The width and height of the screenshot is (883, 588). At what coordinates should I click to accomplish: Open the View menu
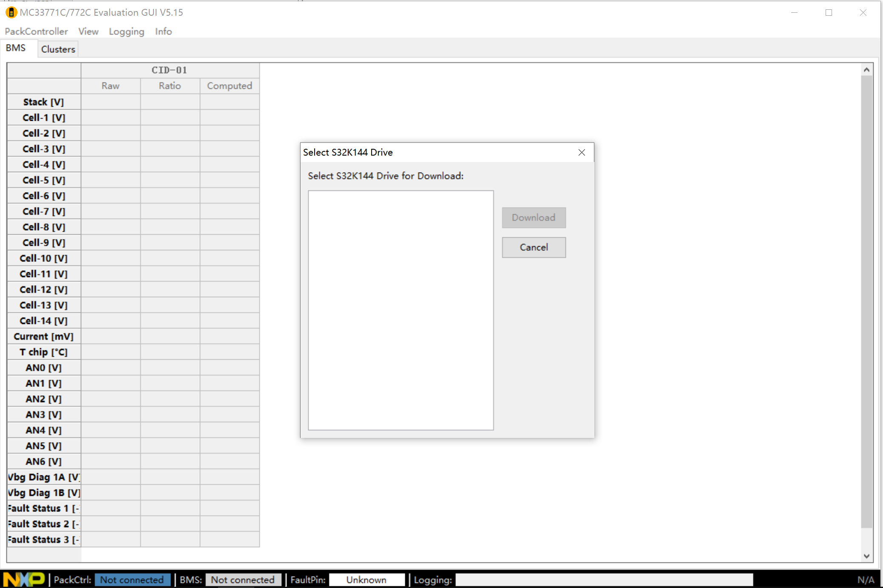pyautogui.click(x=88, y=31)
